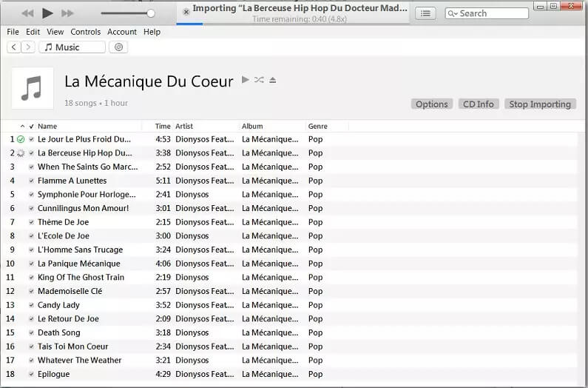The height and width of the screenshot is (388, 588).
Task: Cancel the import with the X icon
Action: (186, 12)
